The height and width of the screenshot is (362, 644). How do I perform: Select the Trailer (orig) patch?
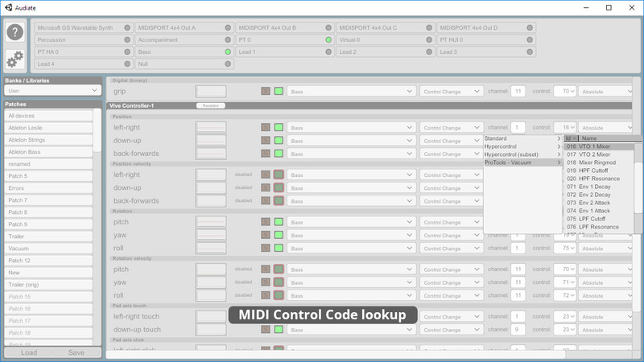click(x=48, y=285)
